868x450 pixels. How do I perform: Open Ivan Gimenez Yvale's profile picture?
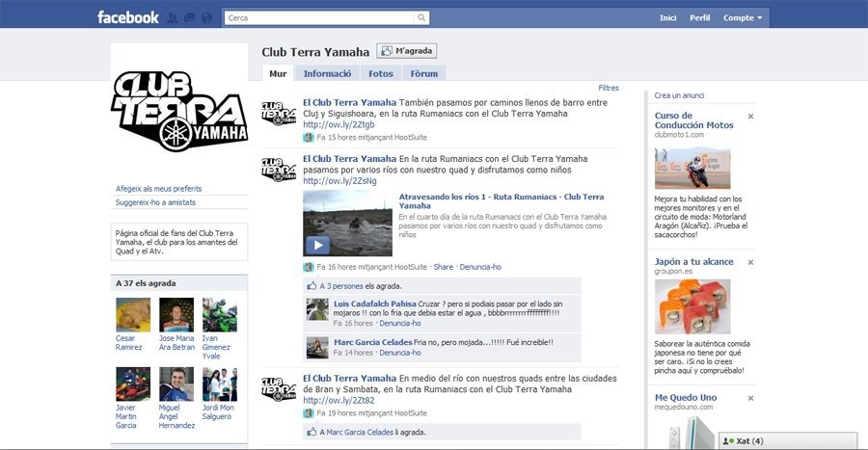[220, 314]
